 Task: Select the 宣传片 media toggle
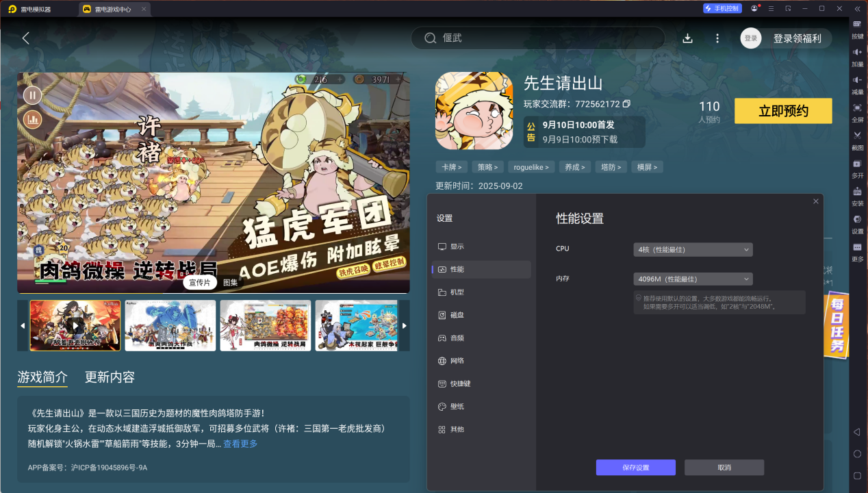point(200,282)
